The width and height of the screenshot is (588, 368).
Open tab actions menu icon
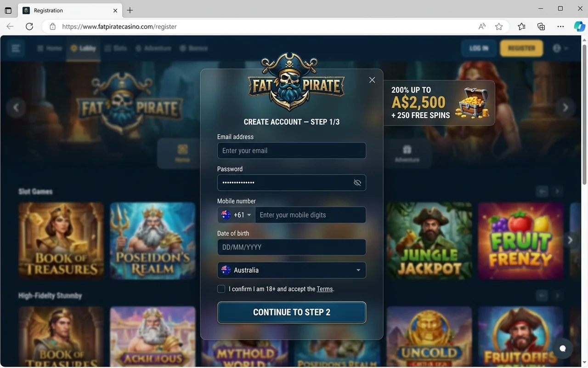[x=8, y=10]
